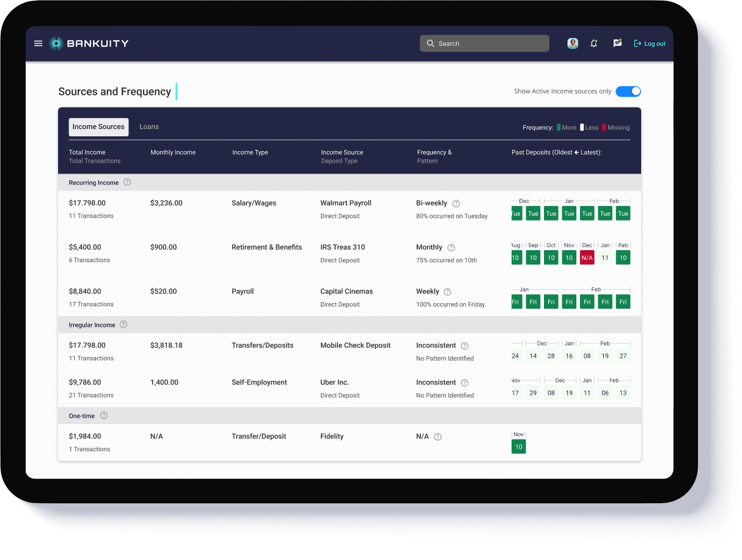The height and width of the screenshot is (560, 742).
Task: Switch to the Loans tab
Action: pyautogui.click(x=149, y=127)
